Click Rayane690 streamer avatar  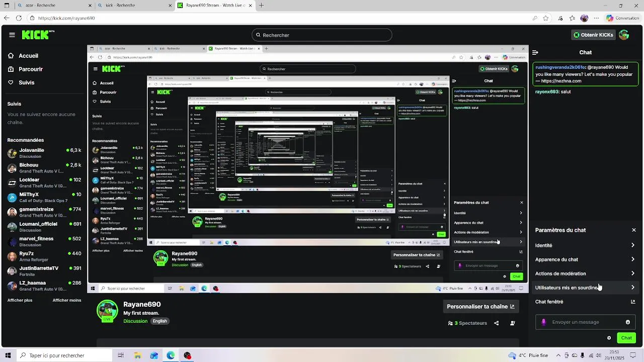[107, 311]
